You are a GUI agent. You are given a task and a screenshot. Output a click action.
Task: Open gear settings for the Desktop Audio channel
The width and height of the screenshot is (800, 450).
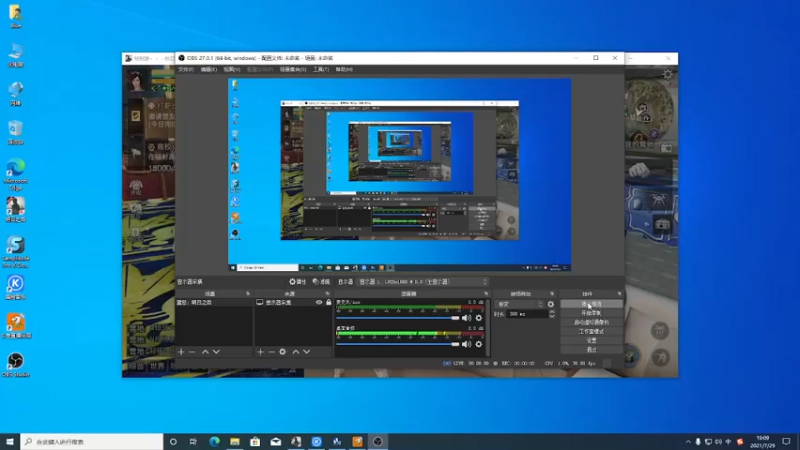(x=479, y=344)
